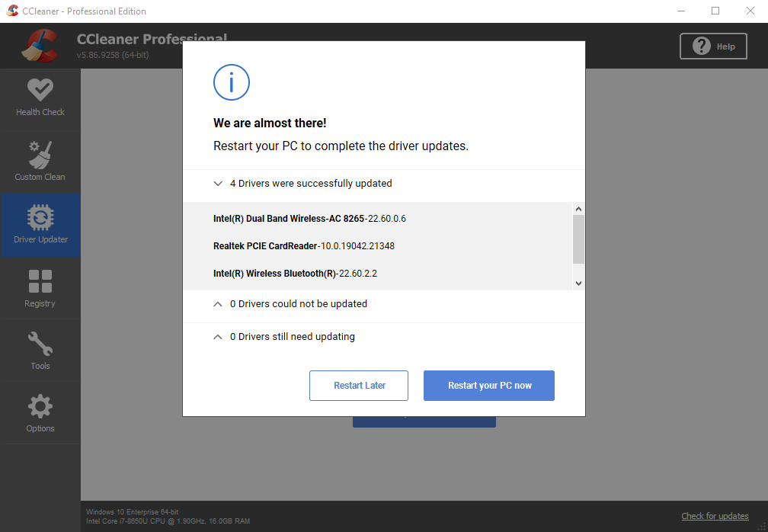Expand '0 Drivers could not be updated'

(218, 304)
